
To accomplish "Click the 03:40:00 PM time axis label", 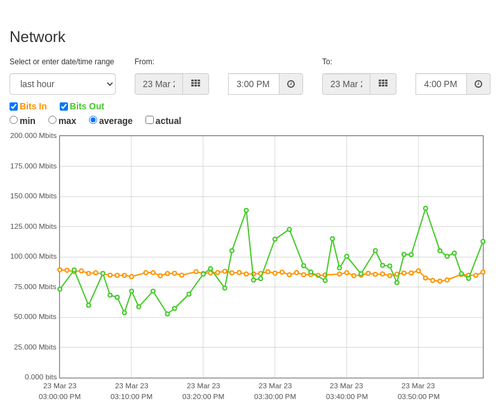I will pyautogui.click(x=347, y=397).
